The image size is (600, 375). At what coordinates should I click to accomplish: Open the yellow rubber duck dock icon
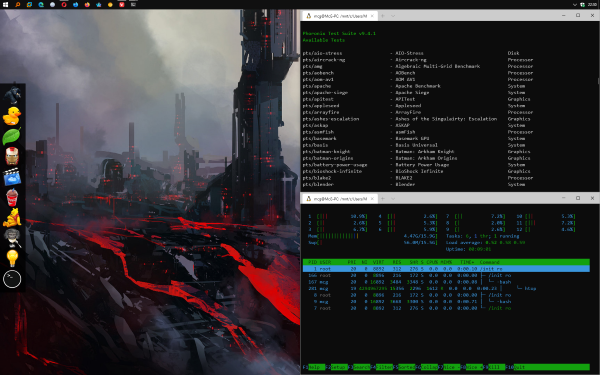point(11,116)
